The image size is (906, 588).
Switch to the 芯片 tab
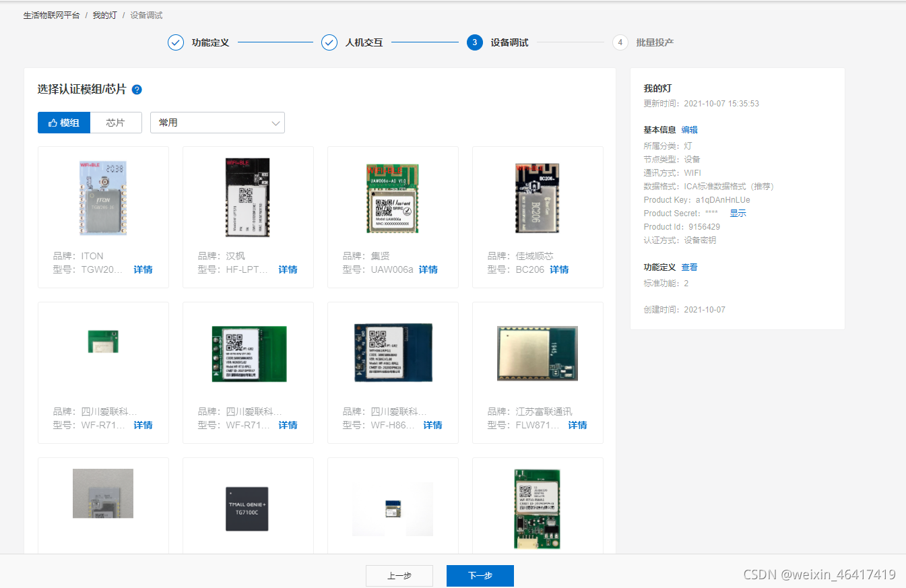[115, 123]
